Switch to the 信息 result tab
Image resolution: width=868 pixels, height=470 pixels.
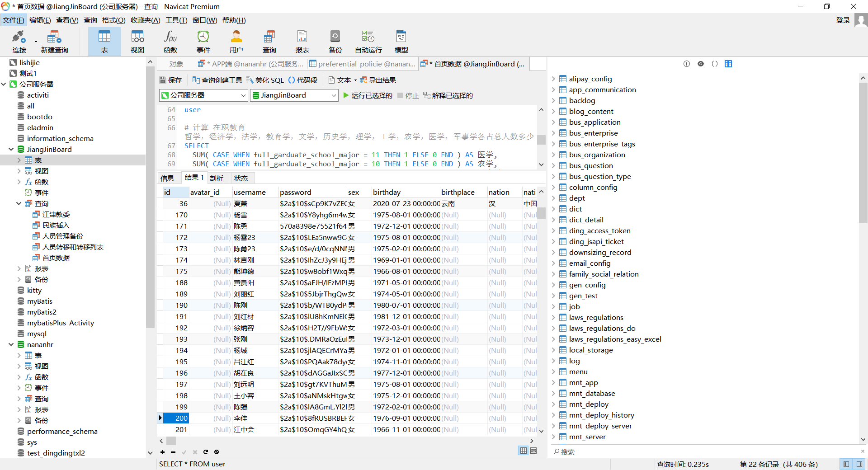[x=167, y=178]
